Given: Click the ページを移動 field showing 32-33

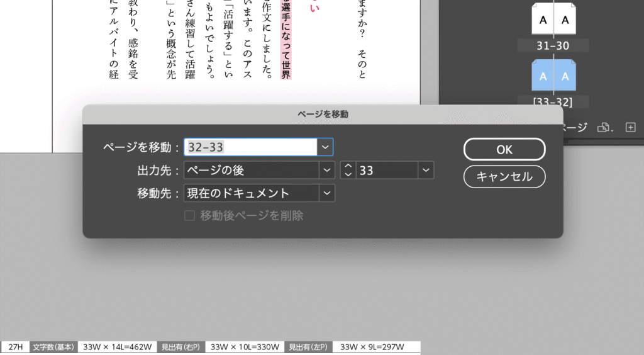Looking at the screenshot, I should [x=250, y=147].
